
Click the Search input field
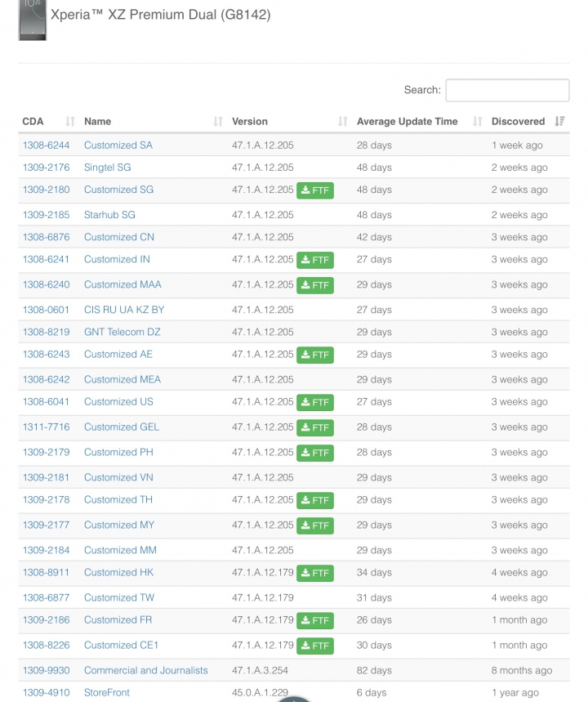pos(507,91)
